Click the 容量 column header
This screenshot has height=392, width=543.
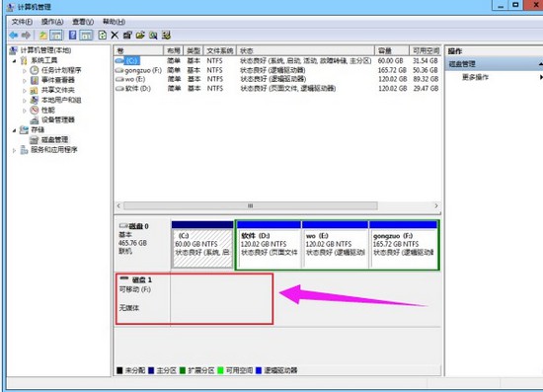(392, 50)
